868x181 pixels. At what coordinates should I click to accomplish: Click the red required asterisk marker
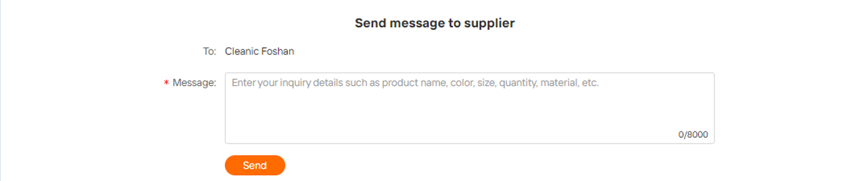tap(166, 83)
